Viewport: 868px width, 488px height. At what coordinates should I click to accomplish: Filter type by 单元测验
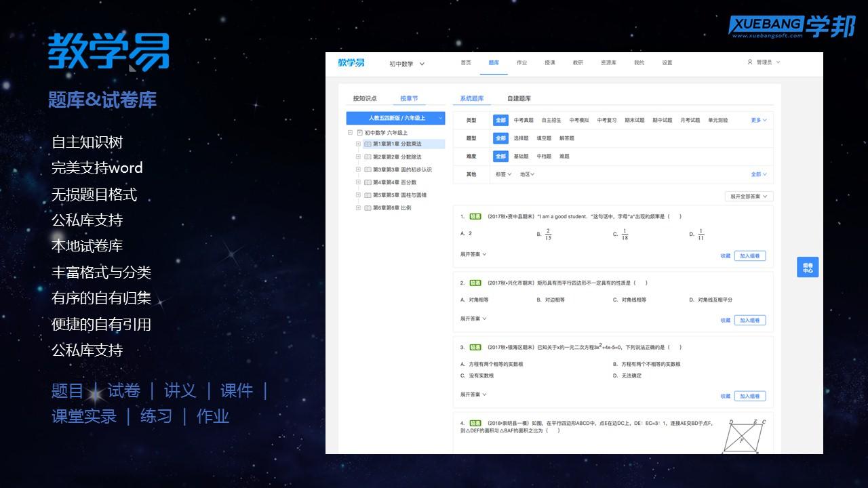click(717, 120)
